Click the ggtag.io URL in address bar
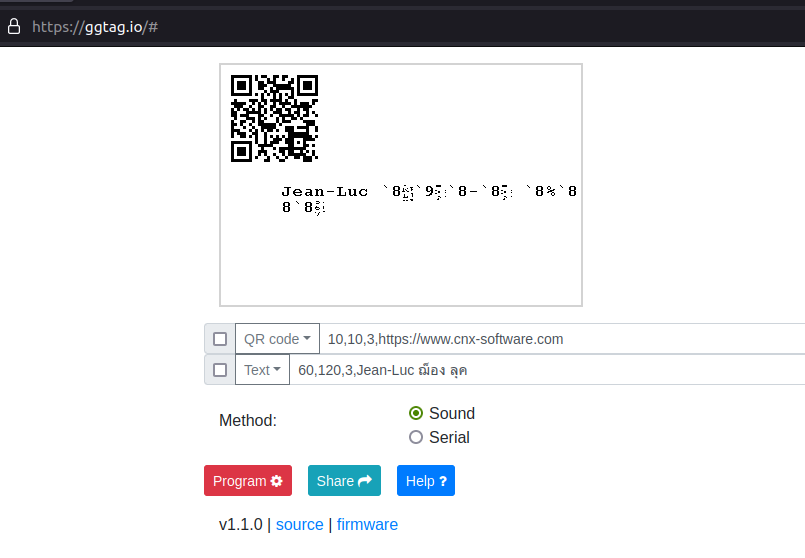This screenshot has width=805, height=558. coord(95,27)
